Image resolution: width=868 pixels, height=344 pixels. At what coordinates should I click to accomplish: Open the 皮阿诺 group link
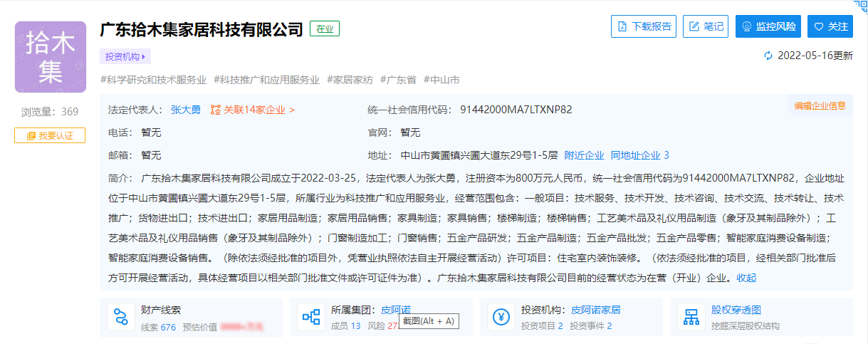(x=396, y=310)
